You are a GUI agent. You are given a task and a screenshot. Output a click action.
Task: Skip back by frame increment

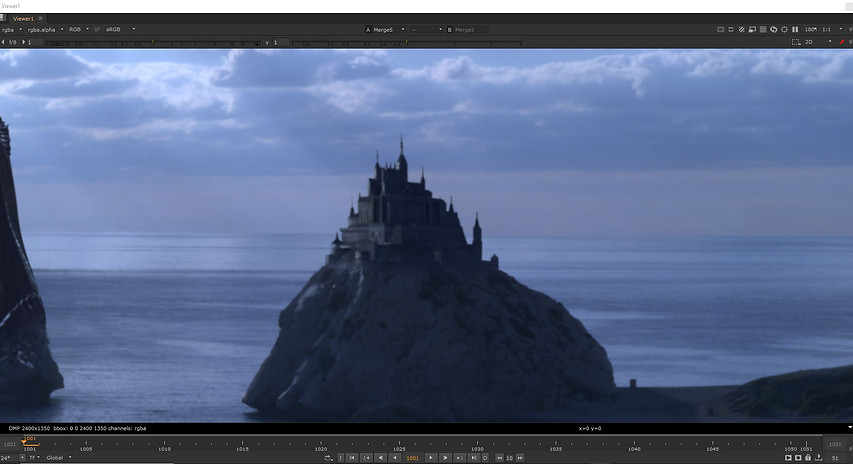(499, 458)
